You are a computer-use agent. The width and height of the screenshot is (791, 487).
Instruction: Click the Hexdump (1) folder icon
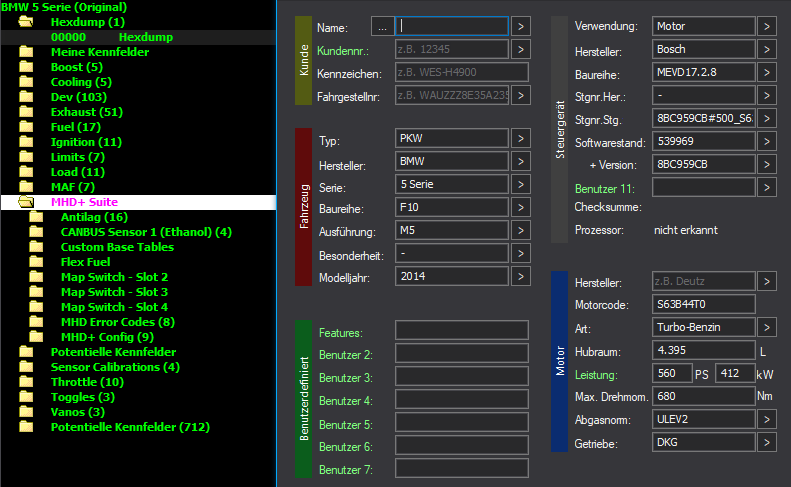pos(26,22)
